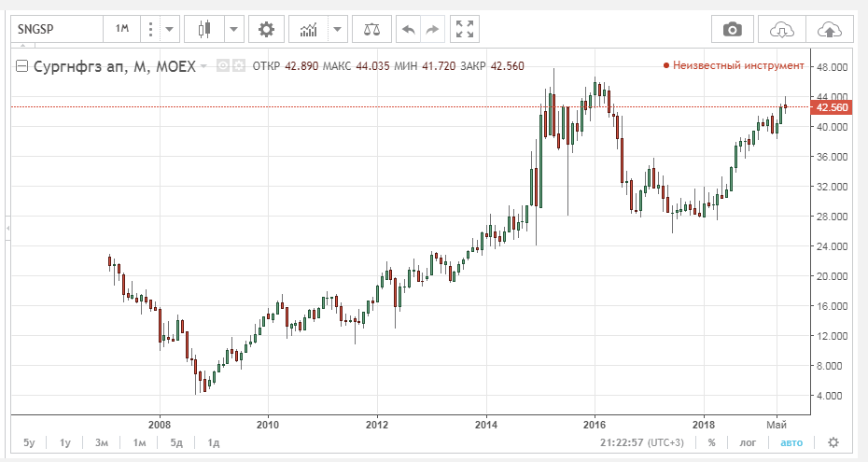
Task: Click the ОТКР 42.890 open value
Action: pyautogui.click(x=285, y=66)
